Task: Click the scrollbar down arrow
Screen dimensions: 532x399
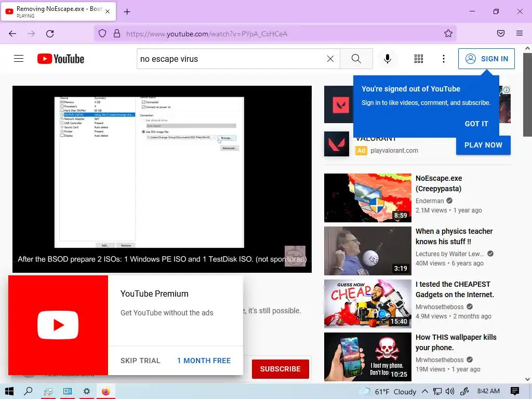Action: (528, 379)
